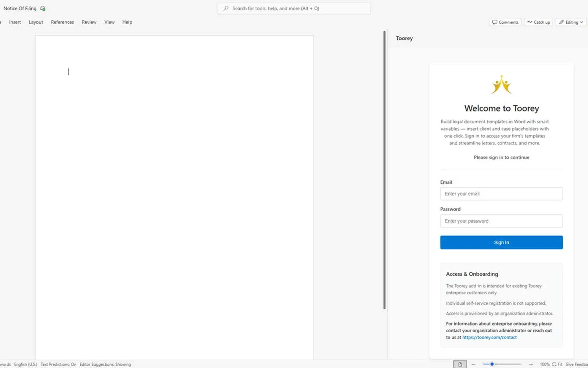Open the toorey.com/contact link
This screenshot has width=588, height=368.
pos(490,337)
